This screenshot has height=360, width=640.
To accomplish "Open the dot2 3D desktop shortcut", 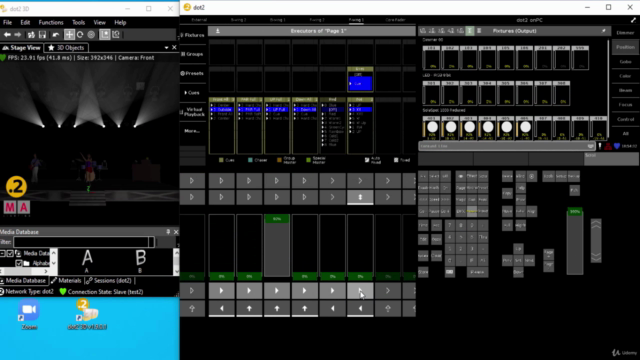I will [87, 314].
